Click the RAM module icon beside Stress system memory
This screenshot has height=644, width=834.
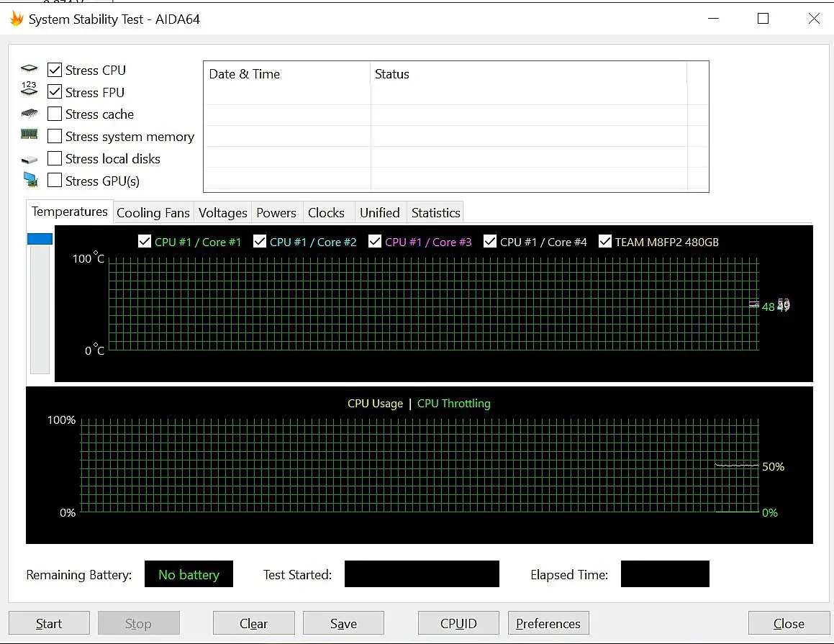[x=30, y=134]
